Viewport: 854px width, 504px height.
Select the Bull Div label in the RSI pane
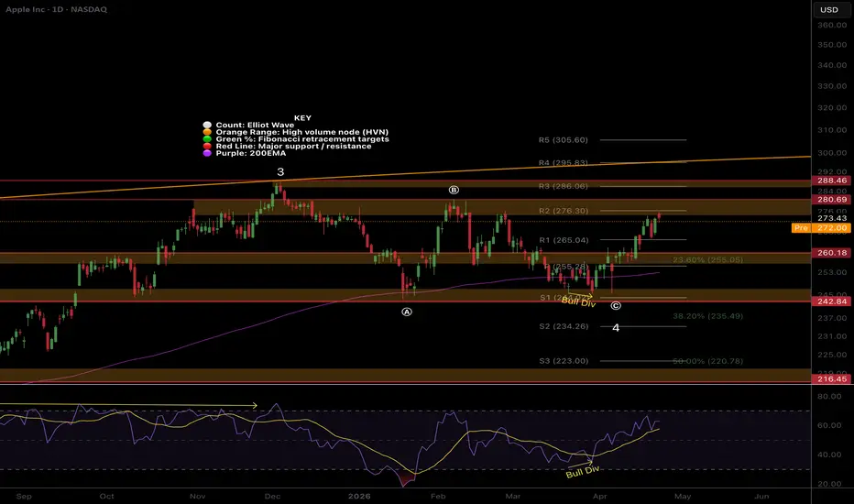pyautogui.click(x=582, y=472)
